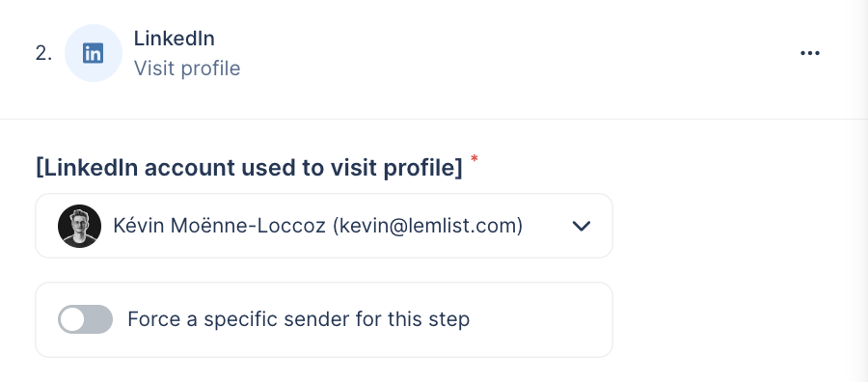Open the LinkedIn account selector dropdown
The width and height of the screenshot is (868, 382).
coord(324,226)
